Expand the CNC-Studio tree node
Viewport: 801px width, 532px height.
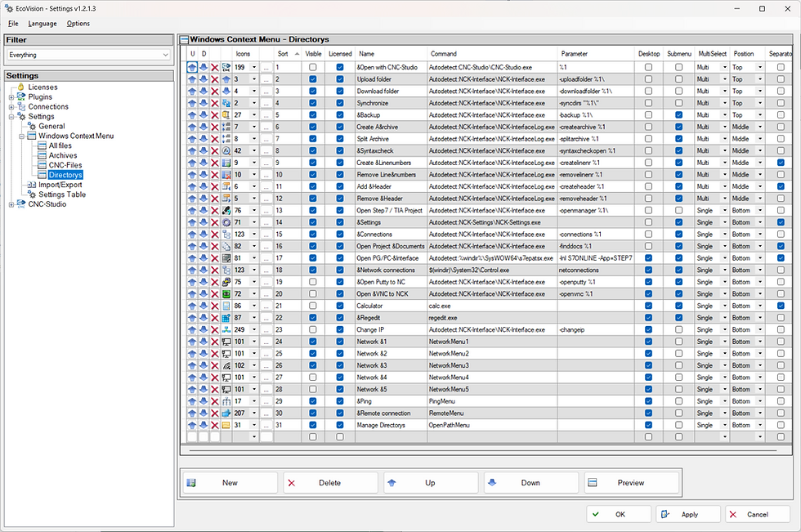(x=13, y=204)
